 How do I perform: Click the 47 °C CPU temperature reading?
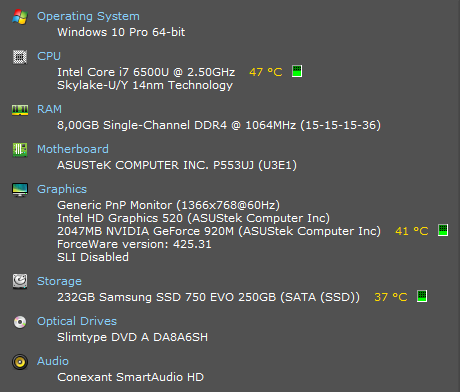click(x=266, y=72)
